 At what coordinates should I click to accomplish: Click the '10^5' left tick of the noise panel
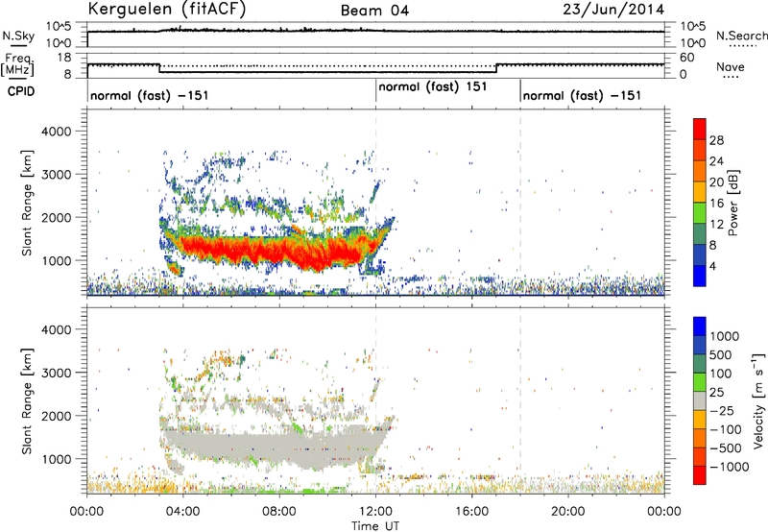point(60,27)
